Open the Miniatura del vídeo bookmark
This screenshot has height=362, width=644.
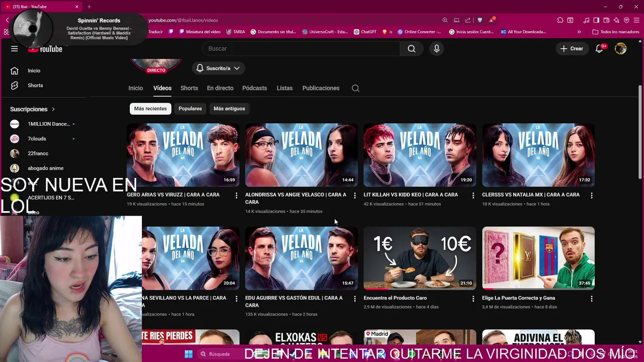point(200,32)
